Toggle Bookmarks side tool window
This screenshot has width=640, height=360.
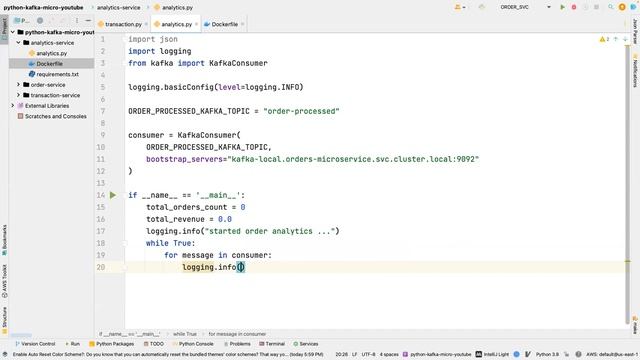[x=4, y=240]
